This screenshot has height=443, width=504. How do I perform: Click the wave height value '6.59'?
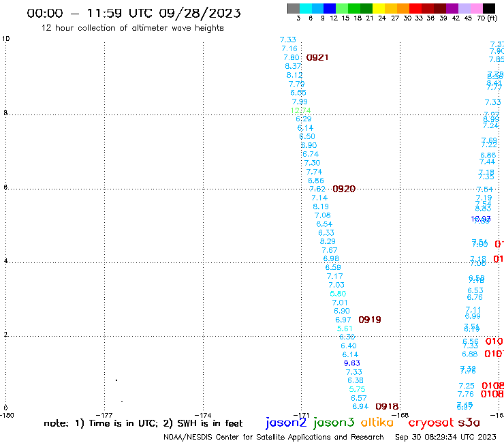click(x=333, y=267)
